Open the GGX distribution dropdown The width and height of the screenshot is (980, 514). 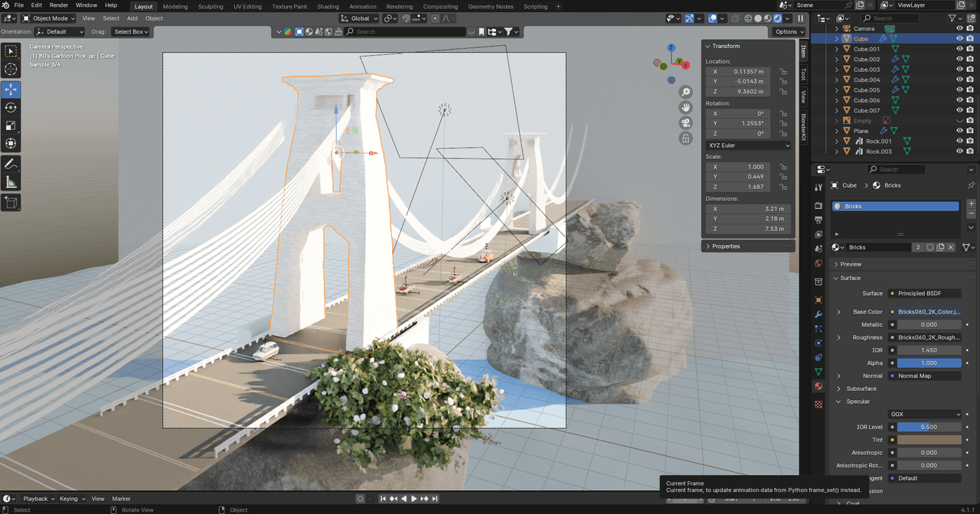pos(925,415)
